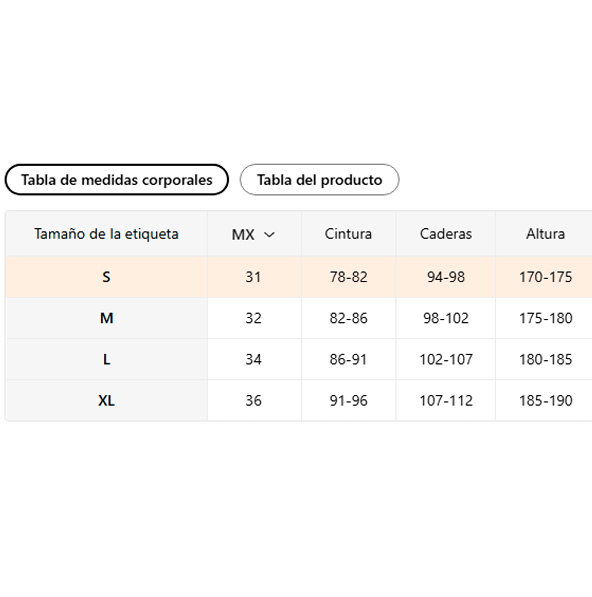The width and height of the screenshot is (592, 597).
Task: Open the Tabla del producto tab
Action: (x=319, y=180)
